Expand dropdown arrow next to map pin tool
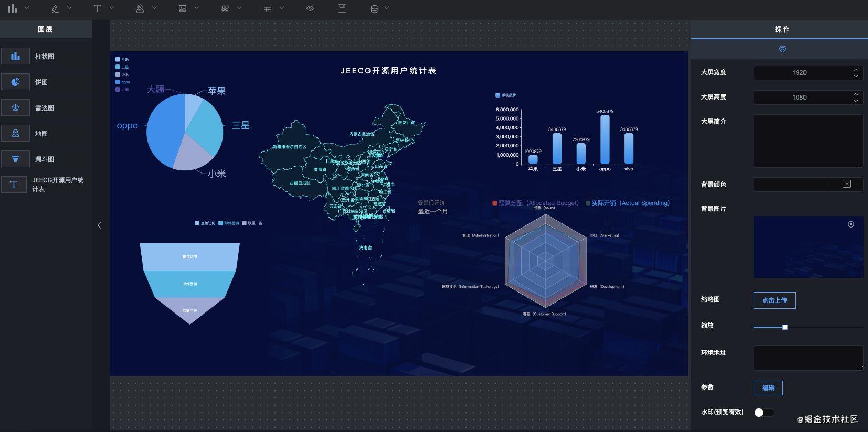 click(x=154, y=8)
